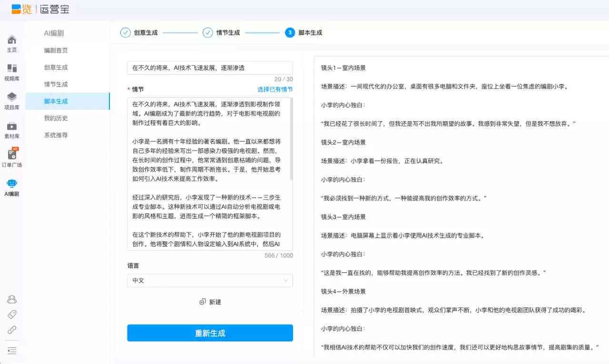The image size is (609, 364).
Task: Click the scrollbar of the 情节 text area
Action: point(291,139)
